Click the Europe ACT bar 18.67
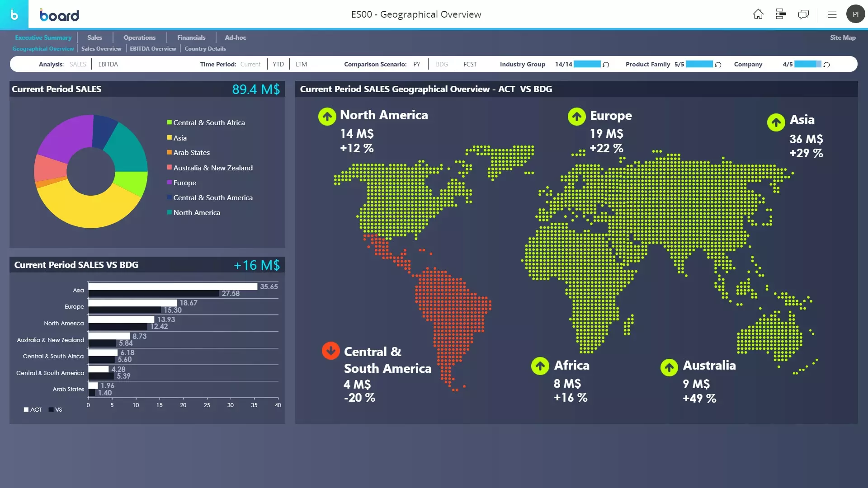Viewport: 868px width, 488px height. click(132, 303)
